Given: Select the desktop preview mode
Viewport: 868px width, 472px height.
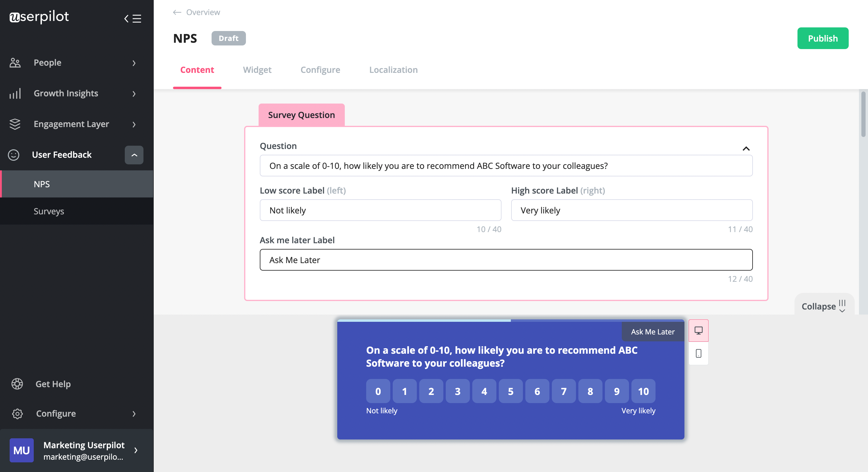Looking at the screenshot, I should (x=698, y=331).
